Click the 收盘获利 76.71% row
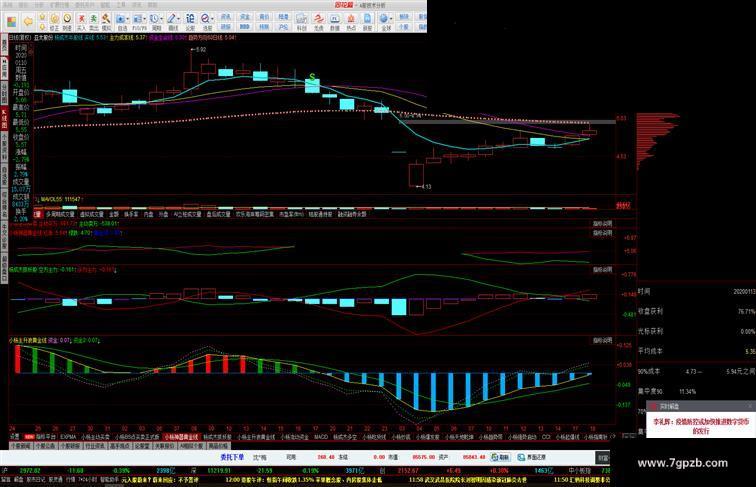Image resolution: width=756 pixels, height=487 pixels. coord(697,311)
